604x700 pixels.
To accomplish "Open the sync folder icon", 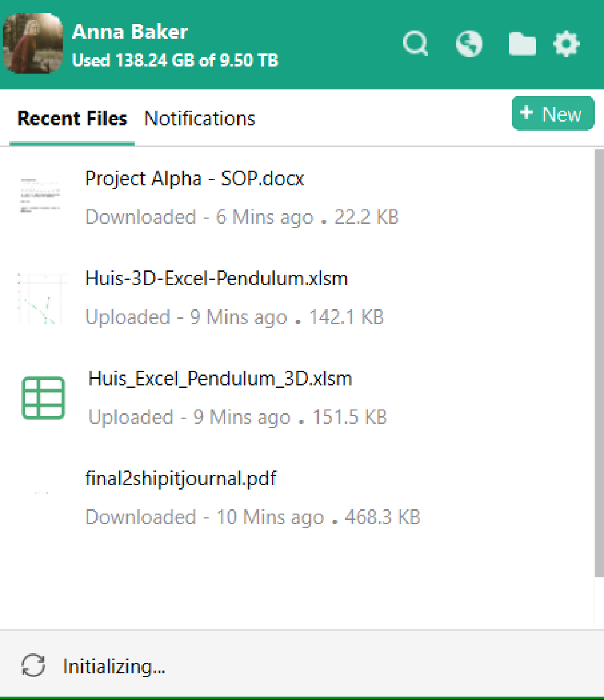I will (522, 44).
